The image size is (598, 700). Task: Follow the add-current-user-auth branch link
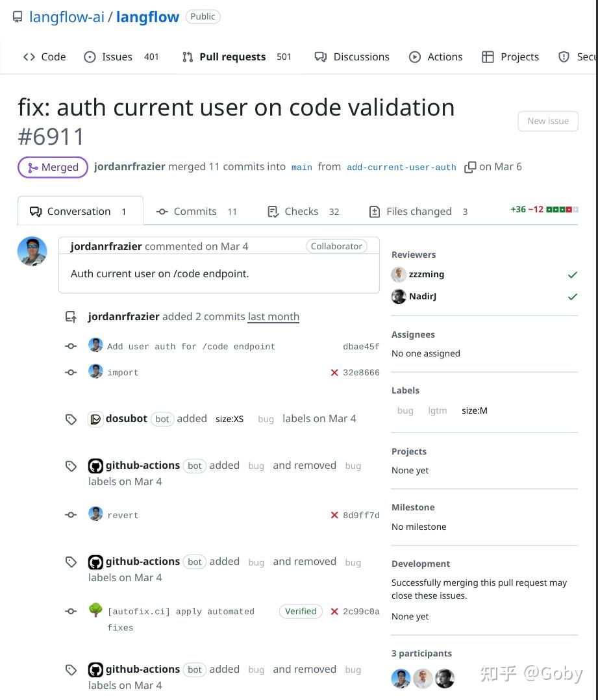click(x=401, y=168)
